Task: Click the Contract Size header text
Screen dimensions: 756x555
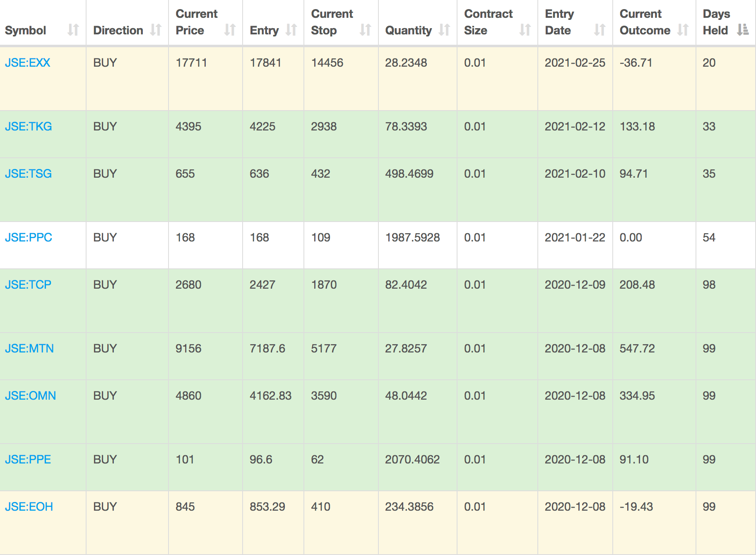Action: click(x=488, y=22)
